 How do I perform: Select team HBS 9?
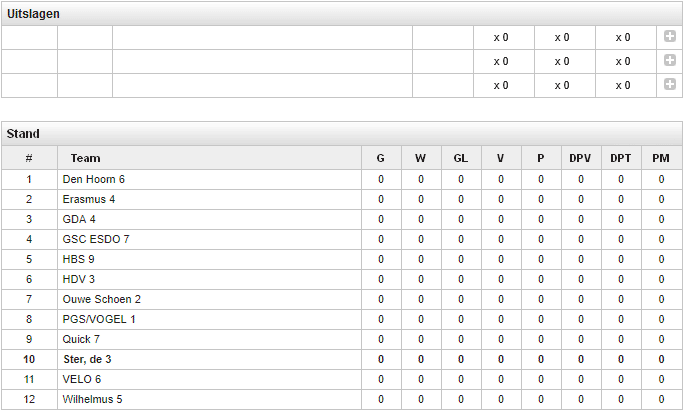click(x=79, y=259)
